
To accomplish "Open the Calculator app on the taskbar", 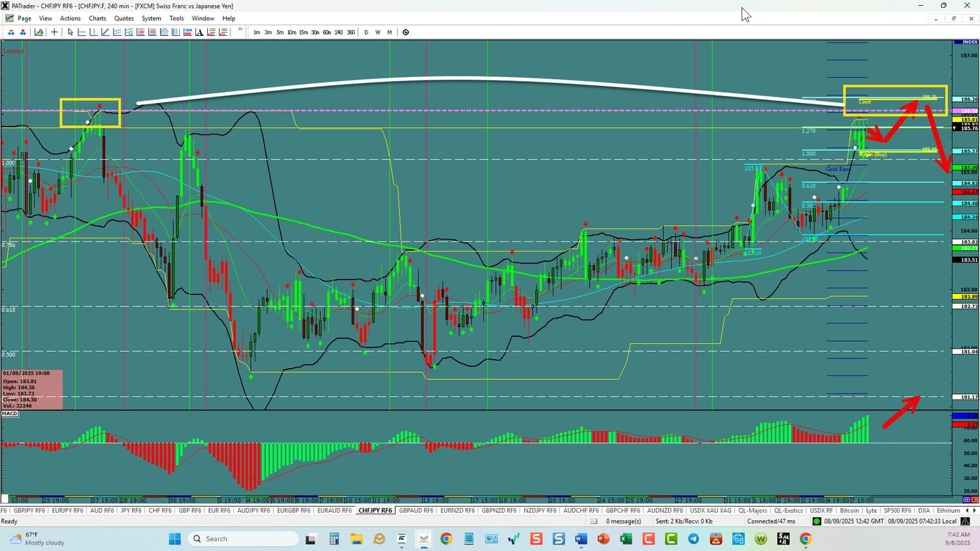I will click(x=334, y=539).
